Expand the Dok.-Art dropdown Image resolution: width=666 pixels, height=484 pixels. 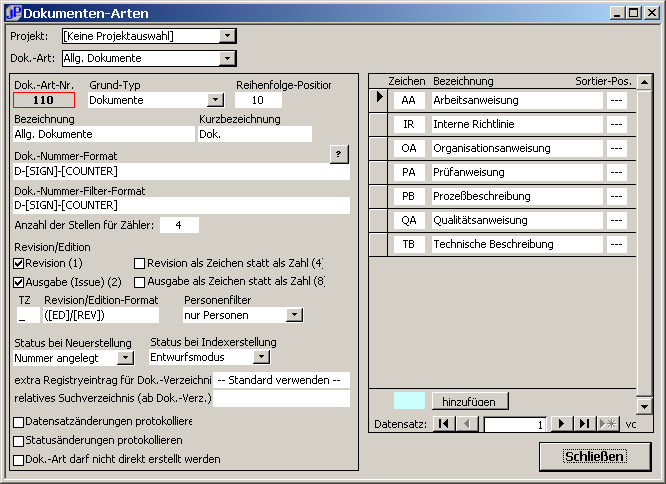click(228, 58)
